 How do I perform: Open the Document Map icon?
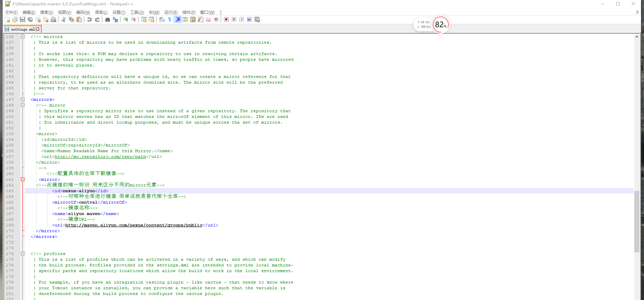193,19
